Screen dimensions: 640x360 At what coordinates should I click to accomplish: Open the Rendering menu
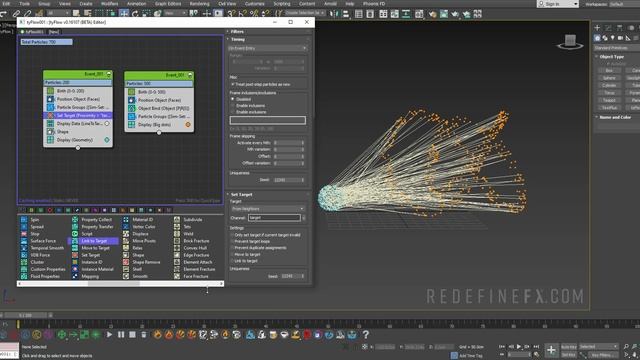pos(200,3)
